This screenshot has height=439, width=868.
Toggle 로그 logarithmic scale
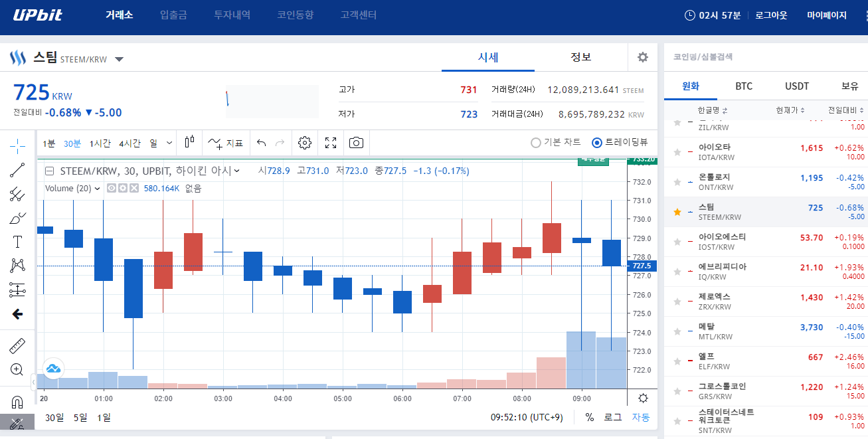pos(612,417)
